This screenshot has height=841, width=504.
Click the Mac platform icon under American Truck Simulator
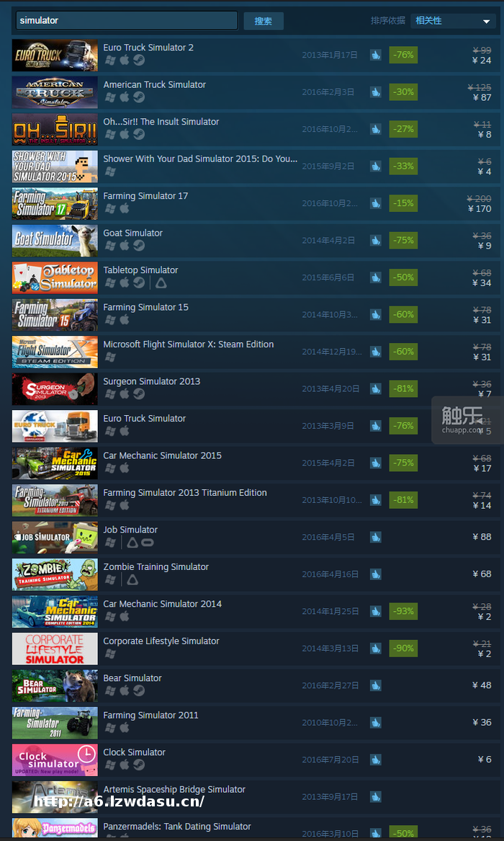tap(125, 97)
